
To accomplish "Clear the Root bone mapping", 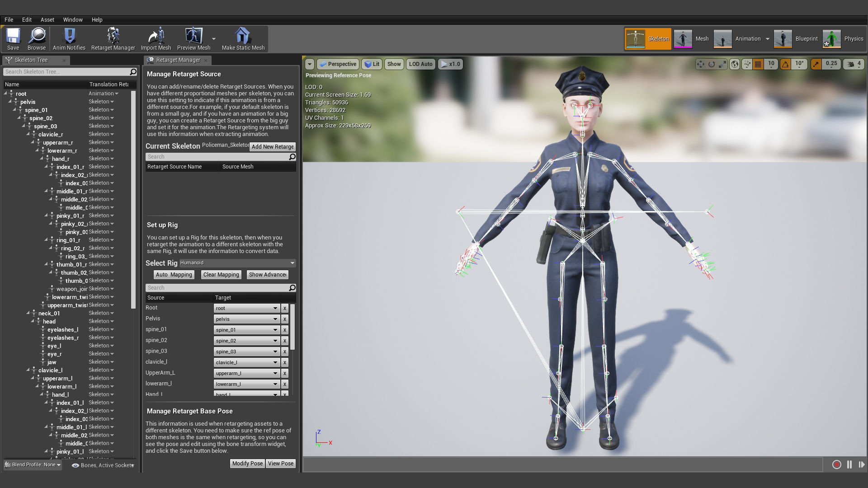I will click(285, 308).
